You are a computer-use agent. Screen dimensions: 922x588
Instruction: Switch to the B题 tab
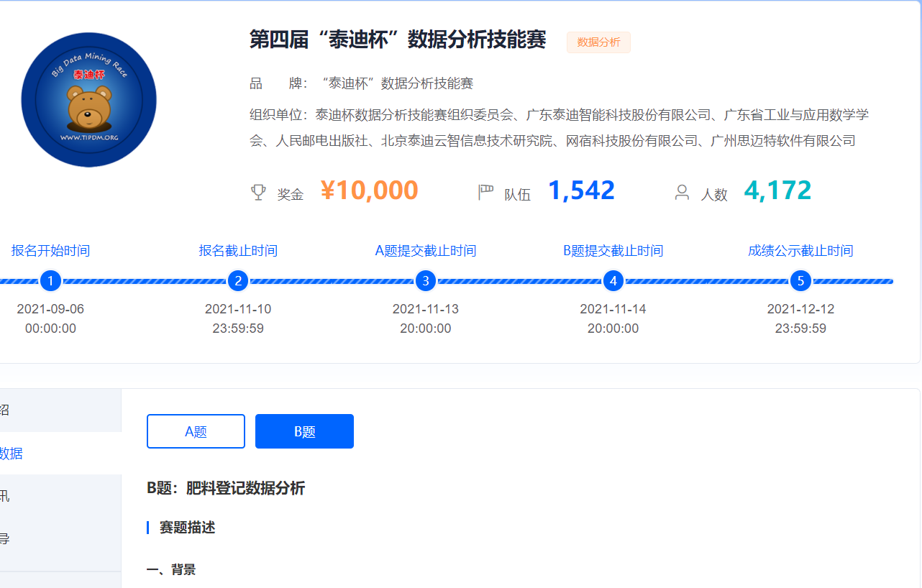pyautogui.click(x=304, y=431)
